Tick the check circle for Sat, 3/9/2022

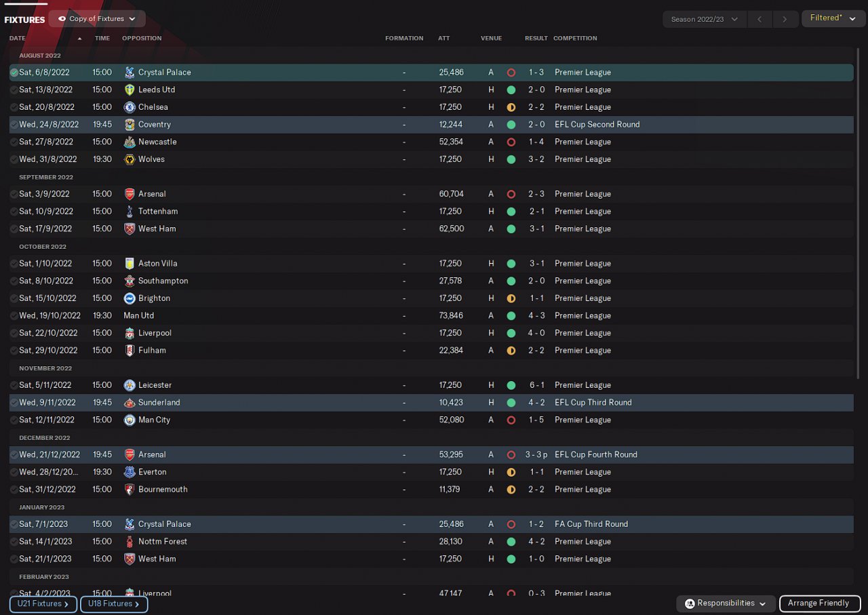click(x=14, y=194)
